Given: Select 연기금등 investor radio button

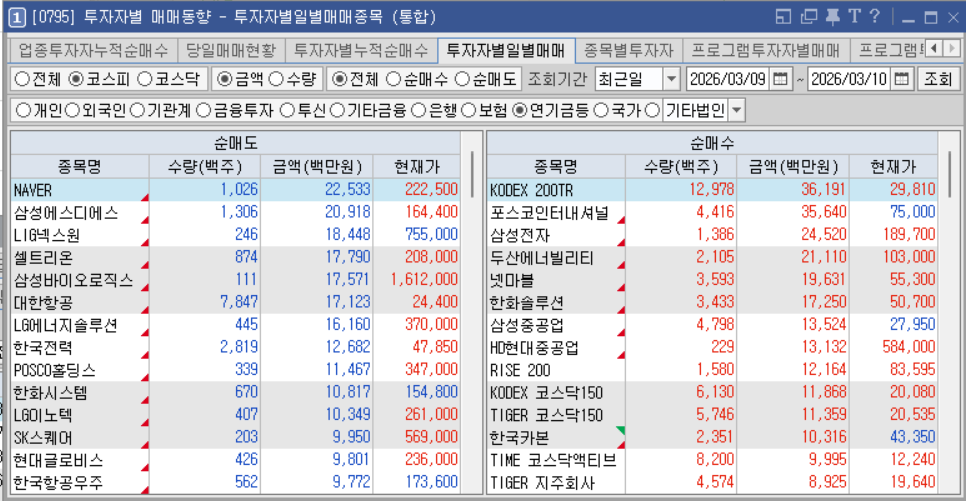Looking at the screenshot, I should click(521, 110).
